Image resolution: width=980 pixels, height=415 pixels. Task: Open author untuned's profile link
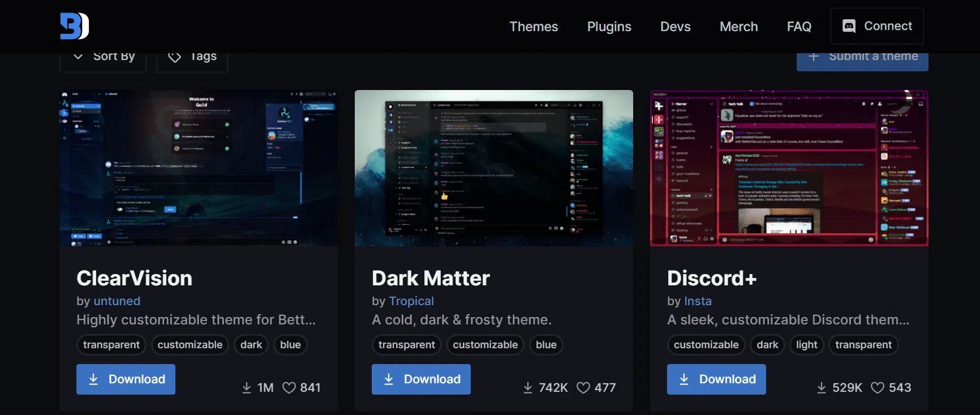coord(117,301)
